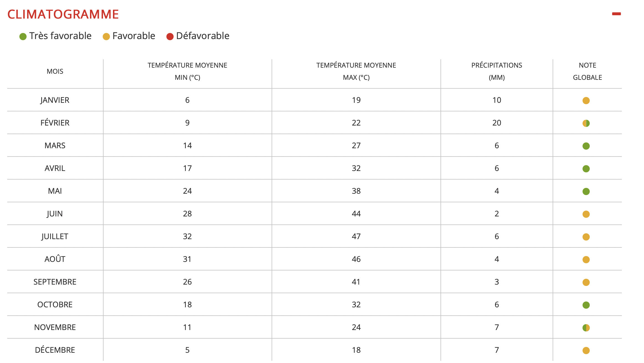Image resolution: width=644 pixels, height=363 pixels.
Task: Click the yellow Favorable legend dot
Action: tap(106, 37)
